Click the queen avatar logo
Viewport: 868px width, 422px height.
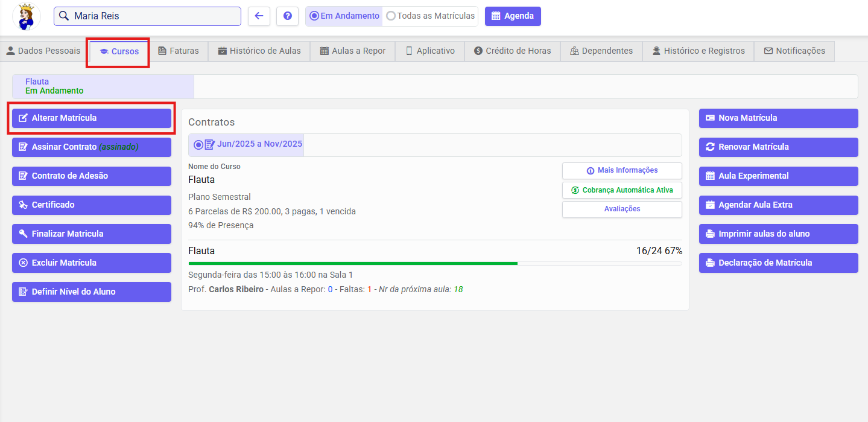click(27, 17)
